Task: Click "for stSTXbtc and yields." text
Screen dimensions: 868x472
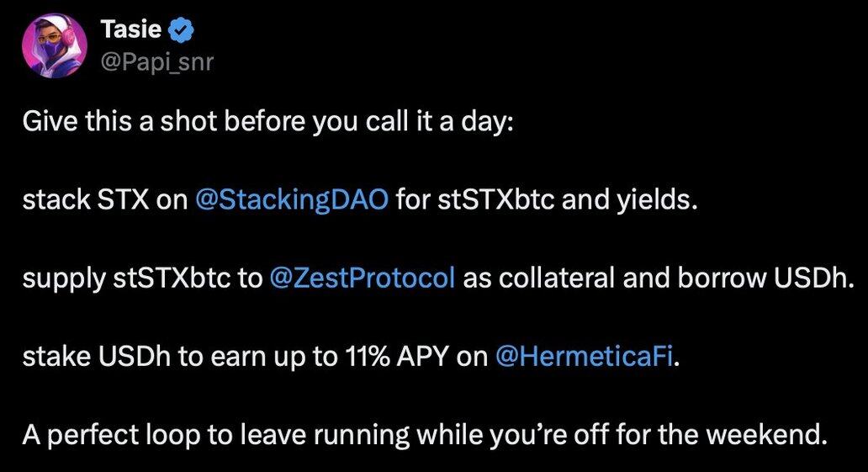Action: coord(546,199)
